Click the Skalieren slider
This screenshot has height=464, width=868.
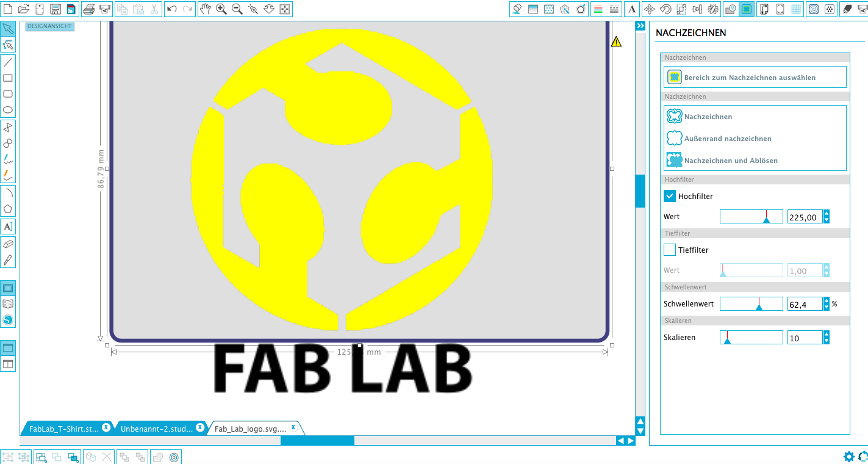(x=751, y=338)
